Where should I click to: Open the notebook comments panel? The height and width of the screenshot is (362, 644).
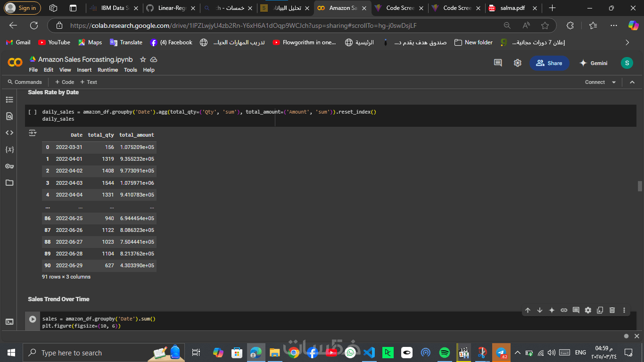point(498,63)
